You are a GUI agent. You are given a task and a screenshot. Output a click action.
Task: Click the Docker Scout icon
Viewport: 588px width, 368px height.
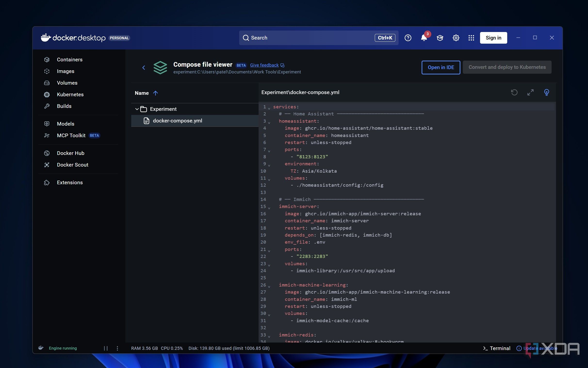(x=47, y=165)
